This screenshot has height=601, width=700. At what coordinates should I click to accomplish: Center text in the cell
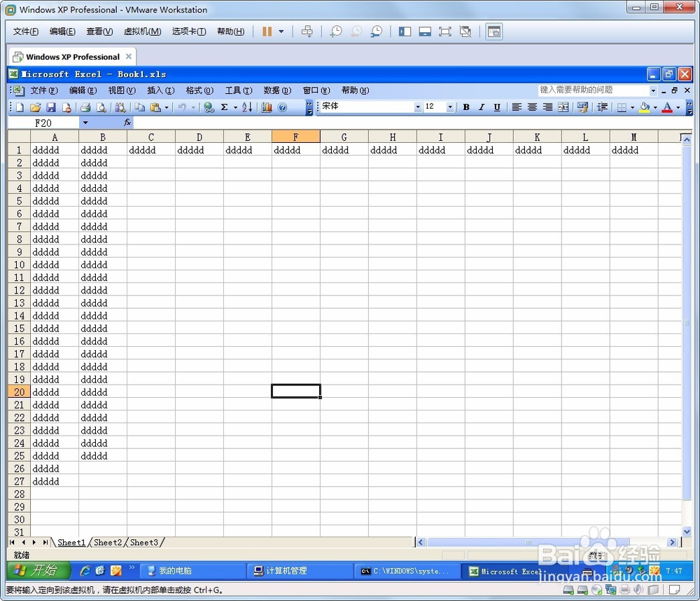pos(532,107)
